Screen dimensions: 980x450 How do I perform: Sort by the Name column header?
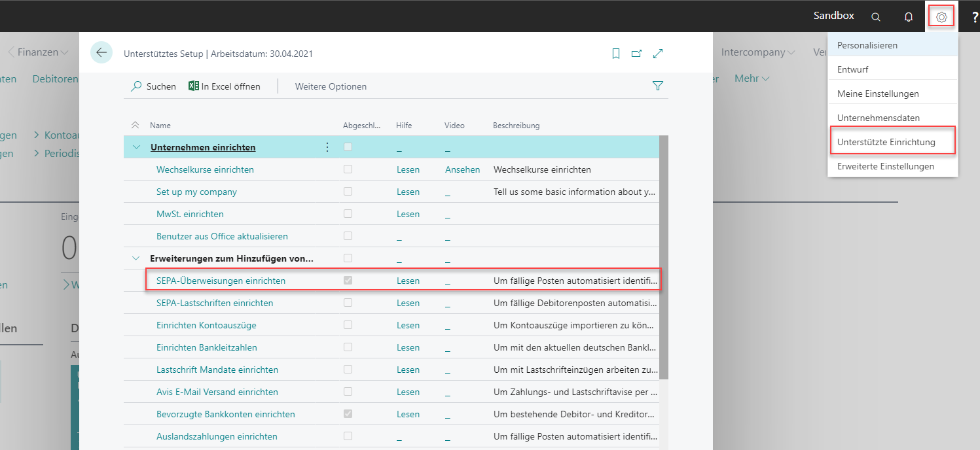[160, 126]
